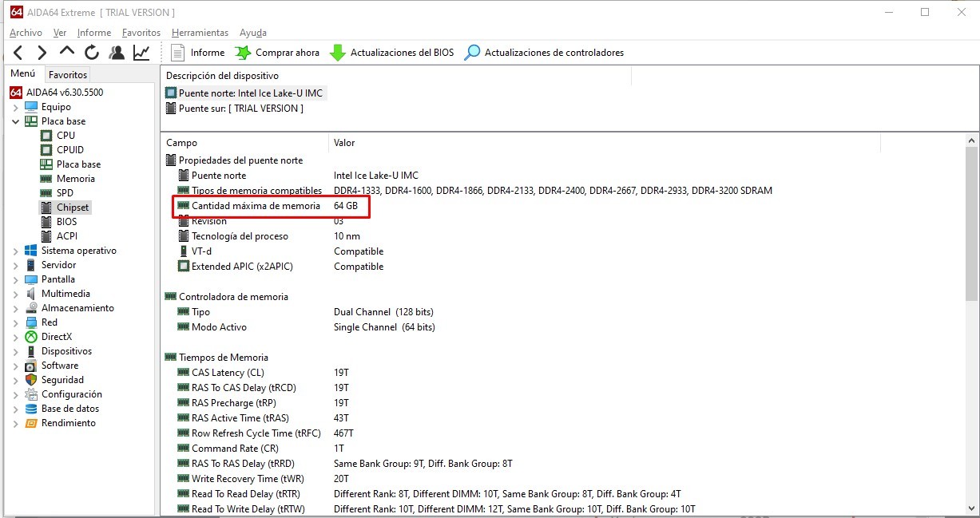Click the Puente sur chip icon in device description
Screen dimensions: 980x518
(x=171, y=109)
